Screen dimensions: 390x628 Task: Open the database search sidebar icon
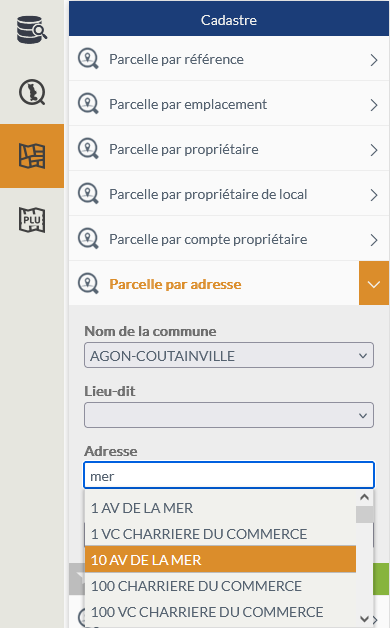(x=32, y=30)
